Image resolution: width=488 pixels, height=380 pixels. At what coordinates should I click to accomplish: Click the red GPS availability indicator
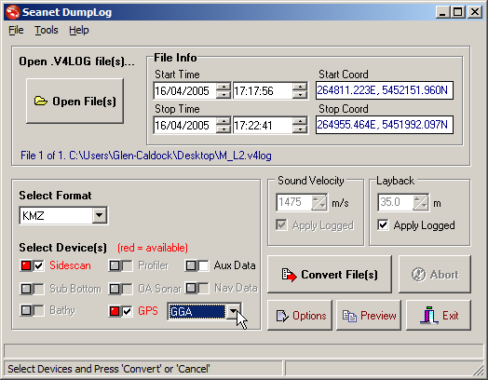click(114, 312)
